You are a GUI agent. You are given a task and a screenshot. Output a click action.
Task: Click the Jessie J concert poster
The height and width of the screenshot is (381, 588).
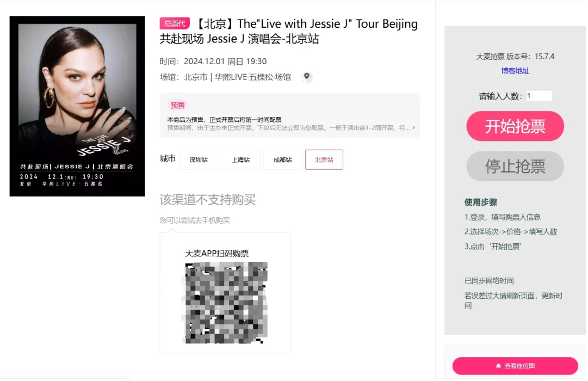[77, 106]
